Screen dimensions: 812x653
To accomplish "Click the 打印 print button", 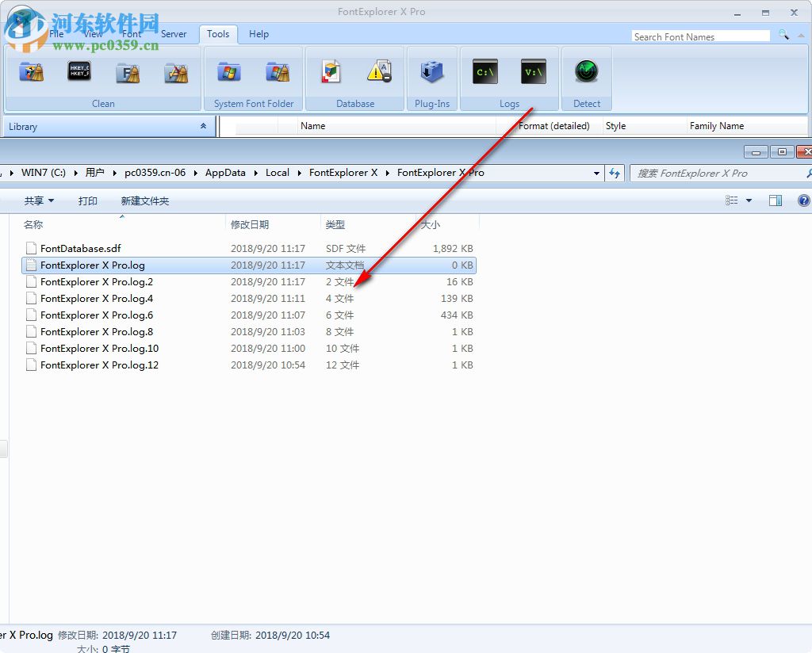I will point(87,200).
